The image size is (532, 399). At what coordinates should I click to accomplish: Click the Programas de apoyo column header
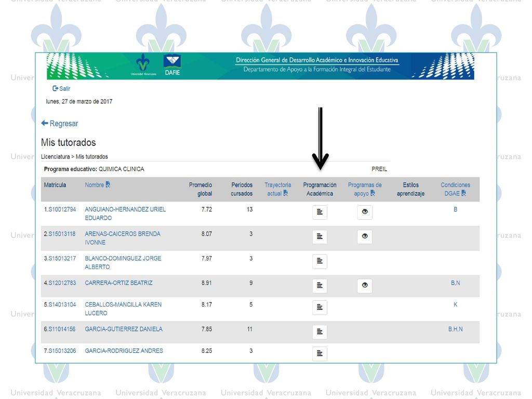point(365,189)
